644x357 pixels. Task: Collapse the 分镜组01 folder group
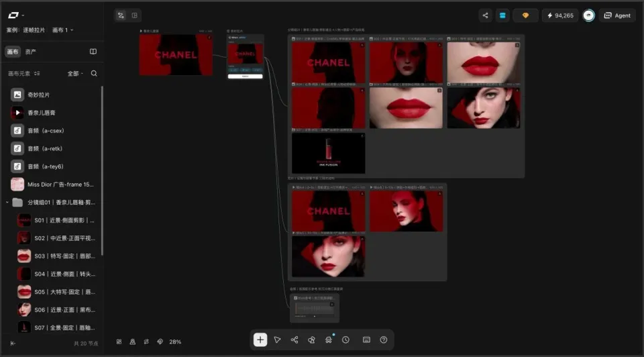click(x=7, y=203)
